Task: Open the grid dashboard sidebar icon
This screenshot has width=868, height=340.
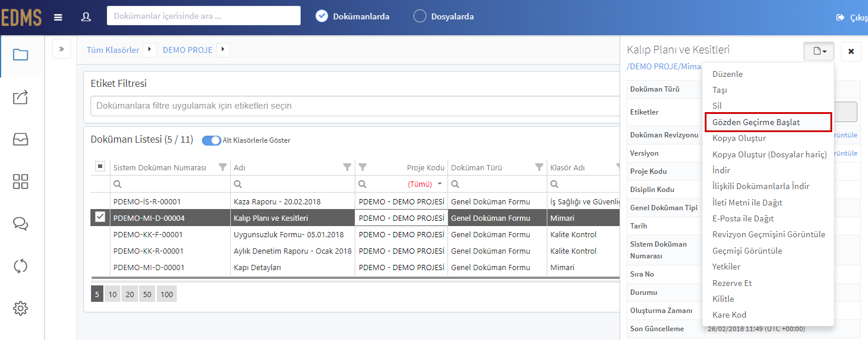Action: [21, 181]
